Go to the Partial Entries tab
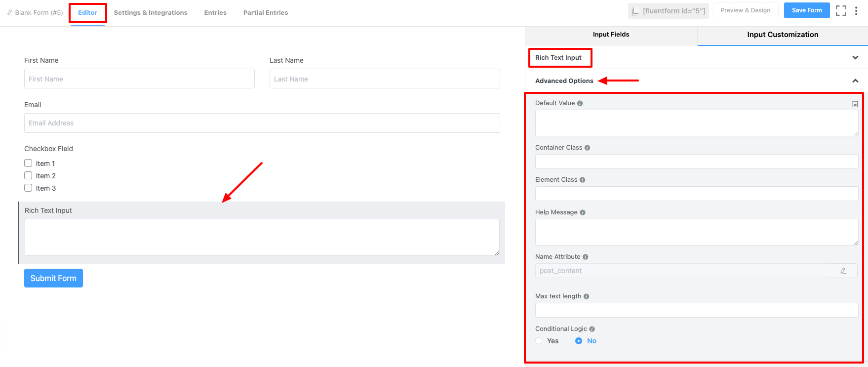The width and height of the screenshot is (868, 367). click(265, 13)
